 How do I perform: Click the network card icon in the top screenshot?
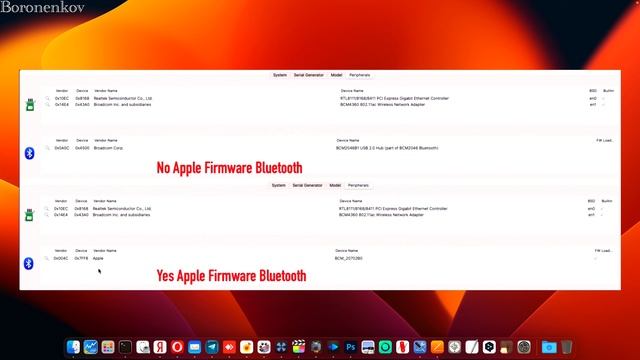pyautogui.click(x=30, y=104)
